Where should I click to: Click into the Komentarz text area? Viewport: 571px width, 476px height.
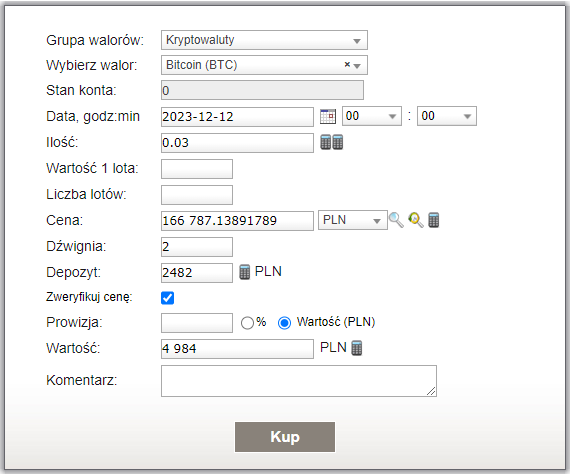299,381
